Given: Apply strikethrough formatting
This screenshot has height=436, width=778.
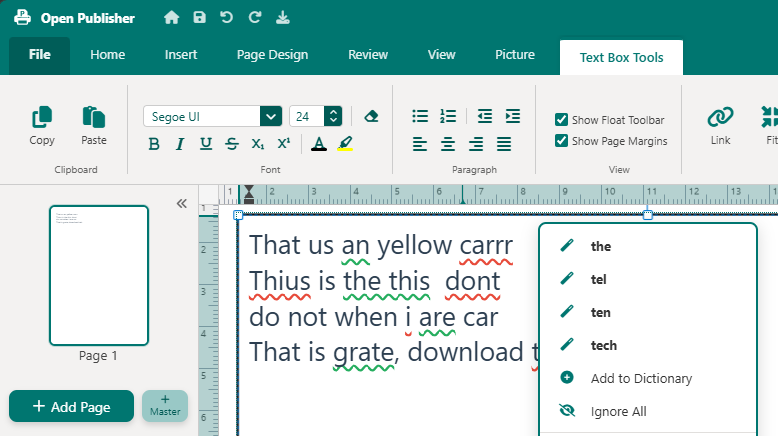Looking at the screenshot, I should click(x=232, y=144).
